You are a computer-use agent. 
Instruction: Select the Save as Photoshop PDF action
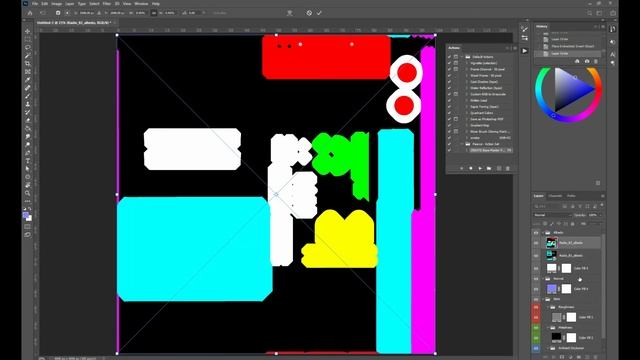487,119
